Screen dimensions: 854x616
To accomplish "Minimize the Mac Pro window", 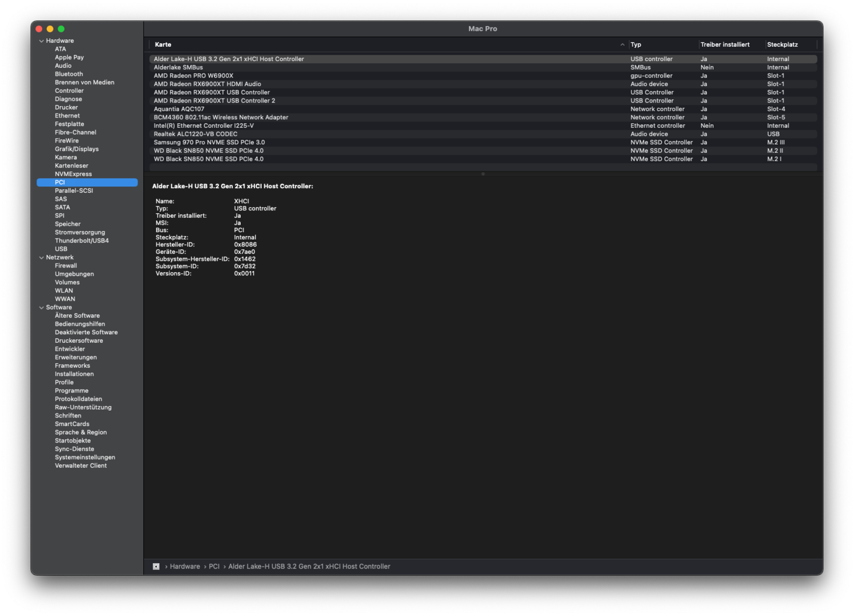I will (x=50, y=29).
